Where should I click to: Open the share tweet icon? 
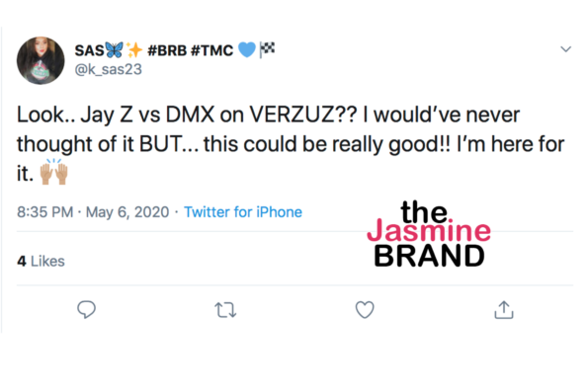tap(504, 310)
